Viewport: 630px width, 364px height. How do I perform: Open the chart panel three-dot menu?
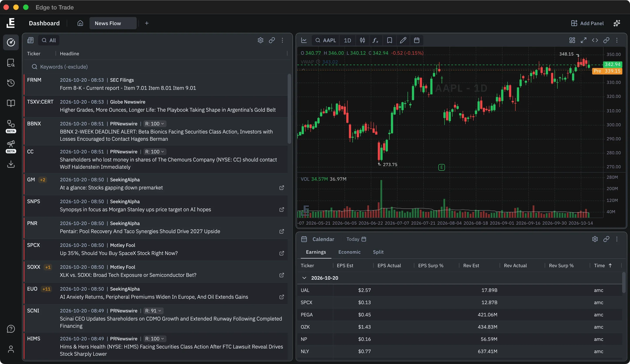pyautogui.click(x=617, y=40)
